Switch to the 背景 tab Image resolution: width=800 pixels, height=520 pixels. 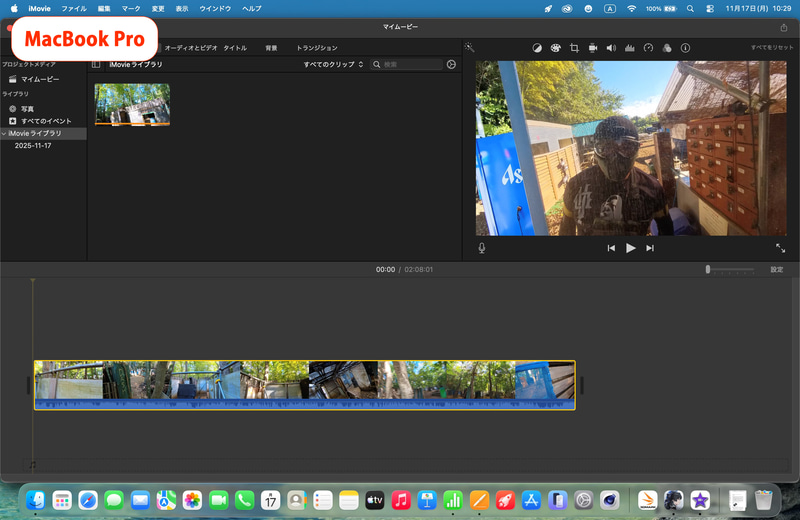[x=271, y=48]
